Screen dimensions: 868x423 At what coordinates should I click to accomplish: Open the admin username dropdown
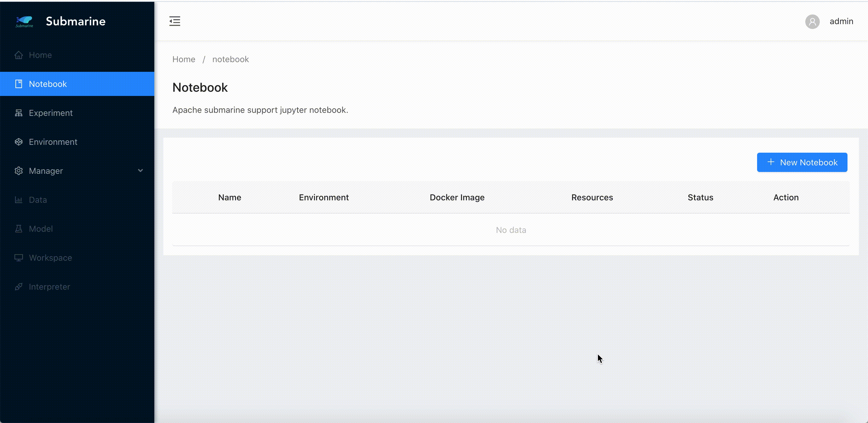(841, 22)
